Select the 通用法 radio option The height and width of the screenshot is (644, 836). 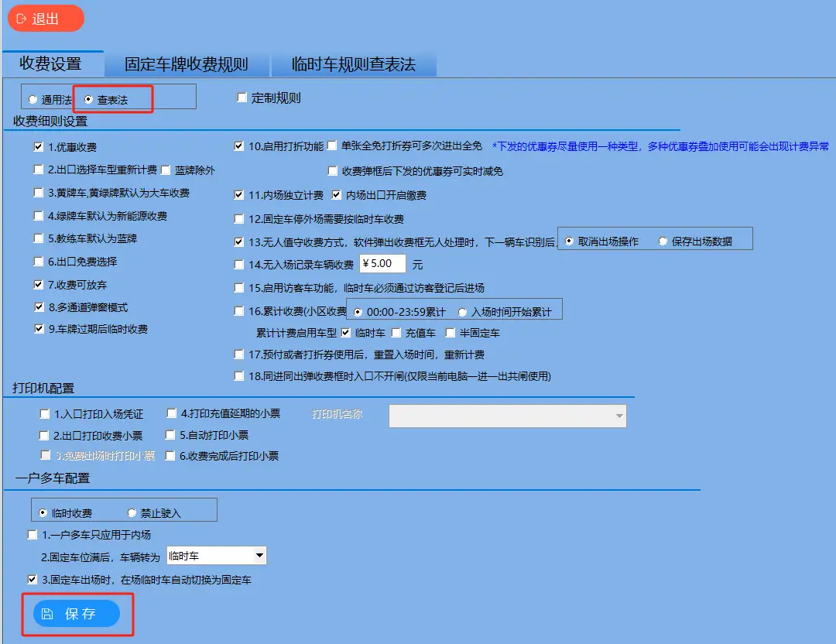pyautogui.click(x=31, y=99)
